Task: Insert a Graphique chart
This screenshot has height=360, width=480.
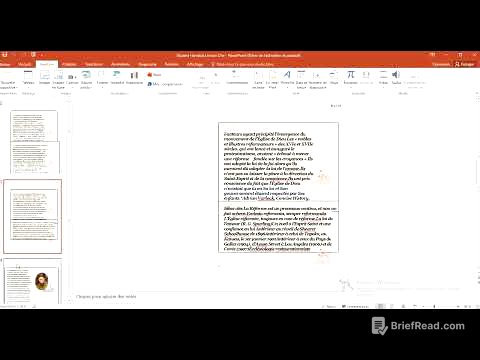Action: pyautogui.click(x=134, y=78)
